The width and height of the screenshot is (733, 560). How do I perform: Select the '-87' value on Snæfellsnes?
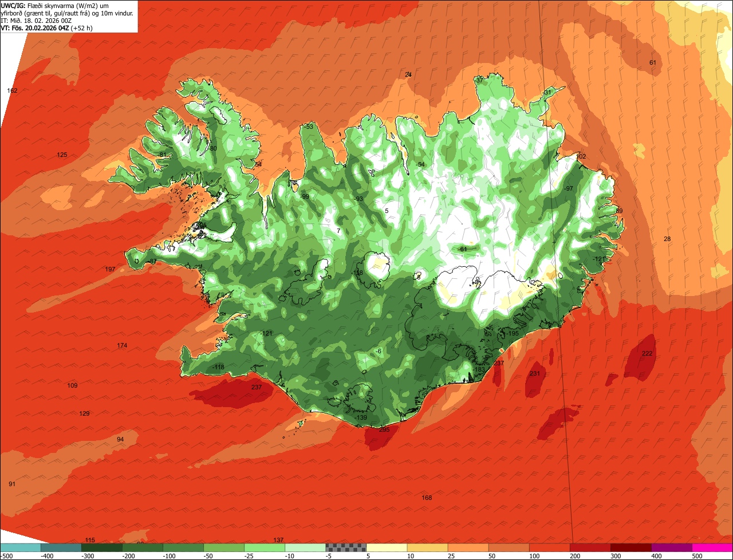(x=152, y=261)
